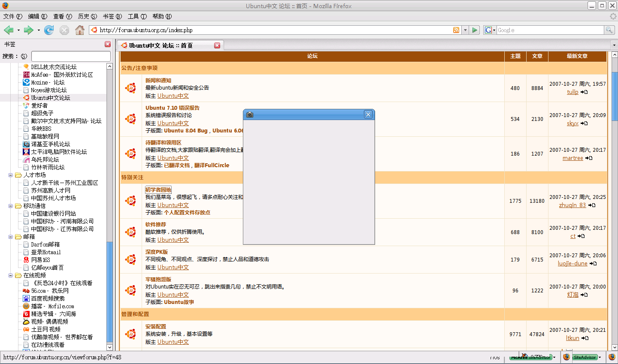
Task: Click the RSS feed icon in address bar
Action: coord(456,30)
